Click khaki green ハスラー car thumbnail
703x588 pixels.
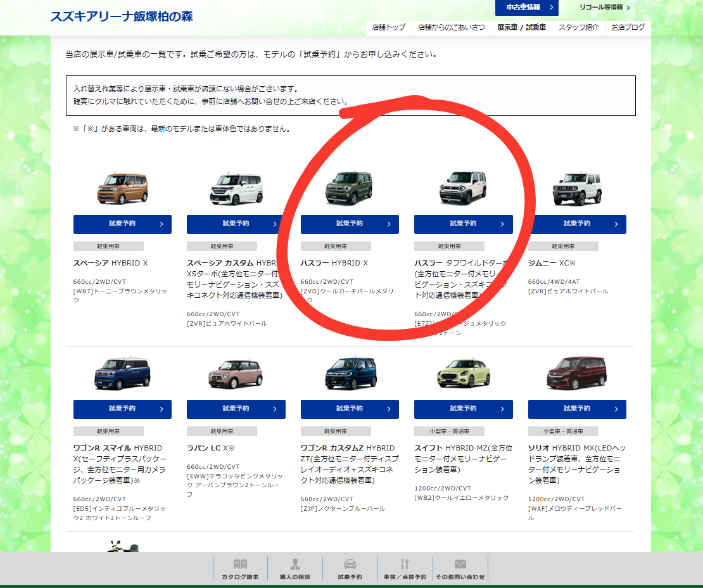[349, 188]
